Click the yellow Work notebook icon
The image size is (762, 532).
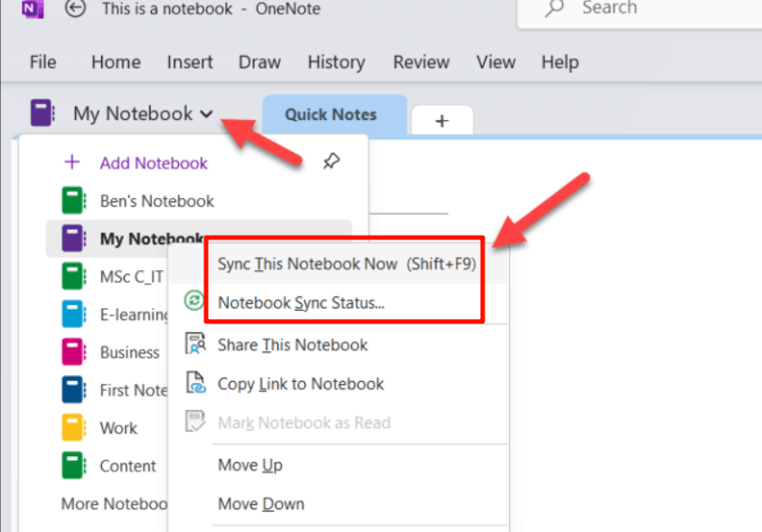pyautogui.click(x=74, y=427)
